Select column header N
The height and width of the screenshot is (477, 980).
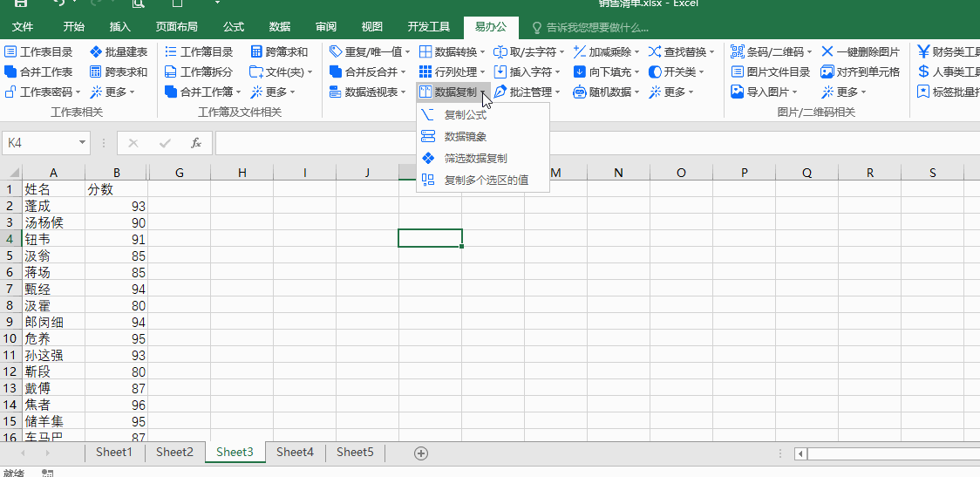[618, 174]
